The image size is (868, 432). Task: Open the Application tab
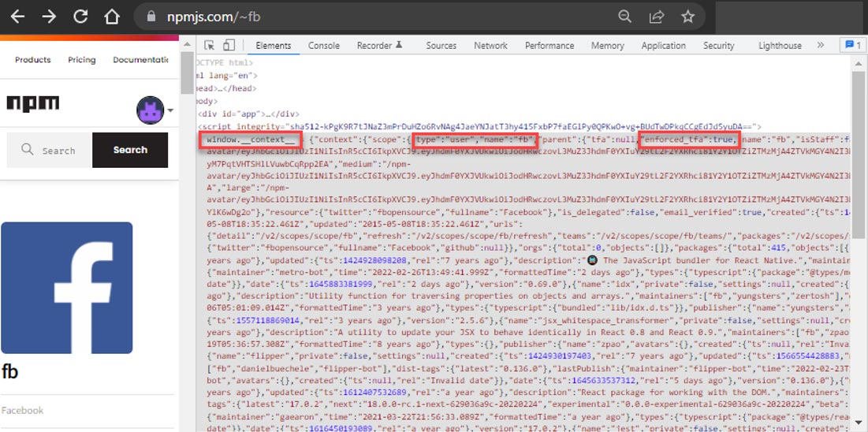pos(663,46)
